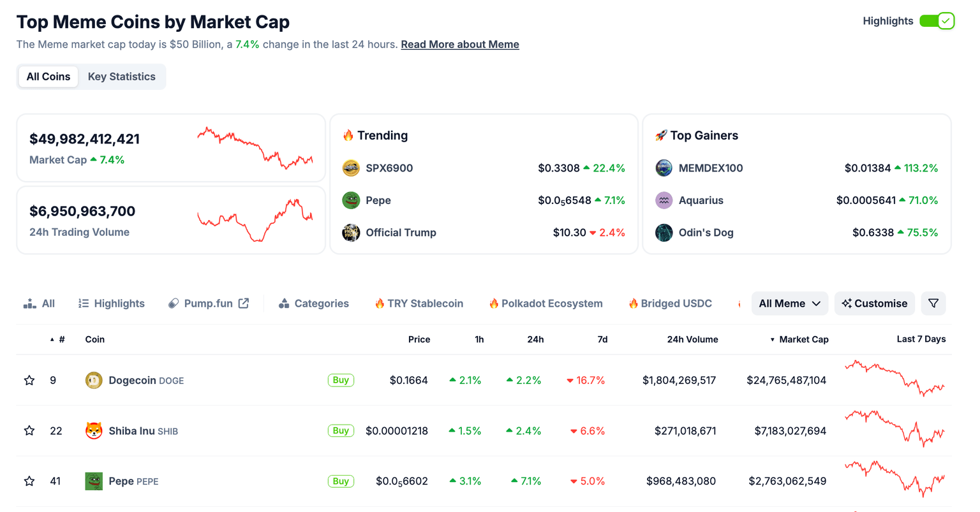Select the Categories icon filter
Viewport: 980px width, 512px height.
pyautogui.click(x=283, y=303)
